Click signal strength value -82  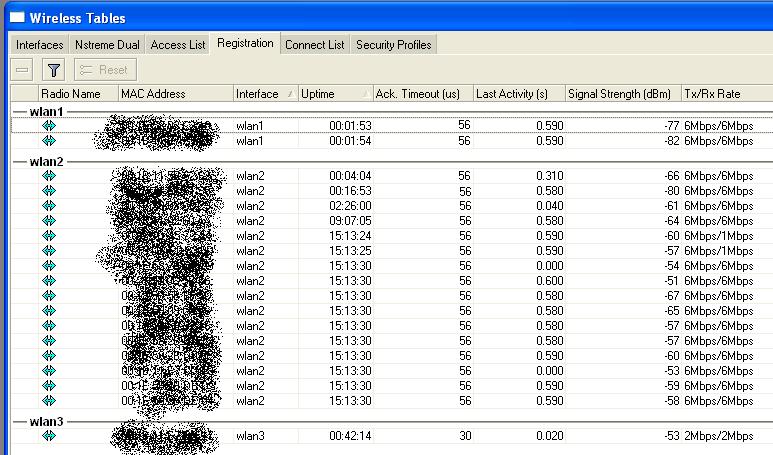point(671,141)
